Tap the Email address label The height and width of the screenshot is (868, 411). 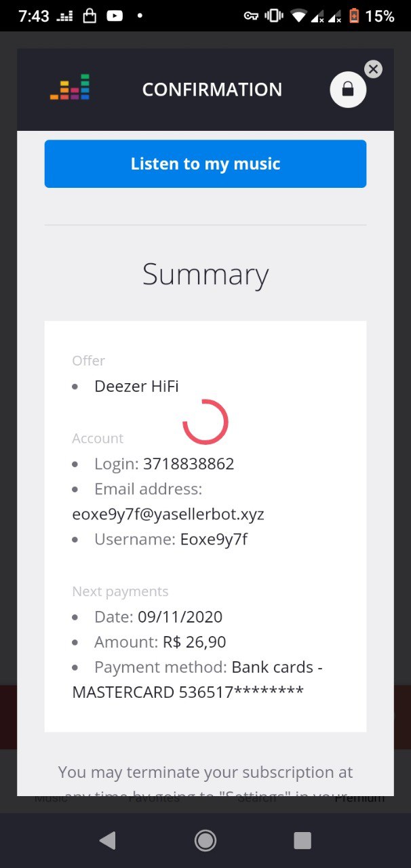point(148,489)
